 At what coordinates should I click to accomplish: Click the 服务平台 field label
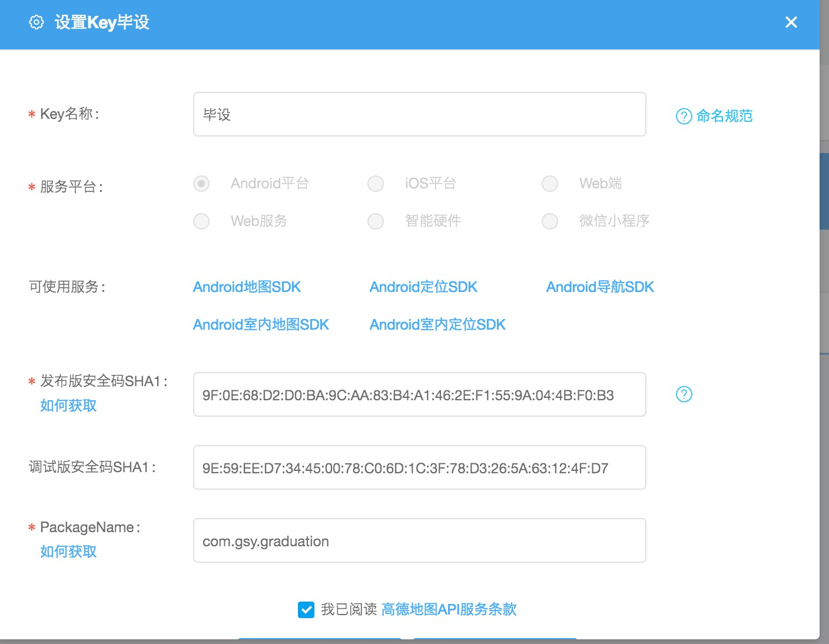click(71, 187)
